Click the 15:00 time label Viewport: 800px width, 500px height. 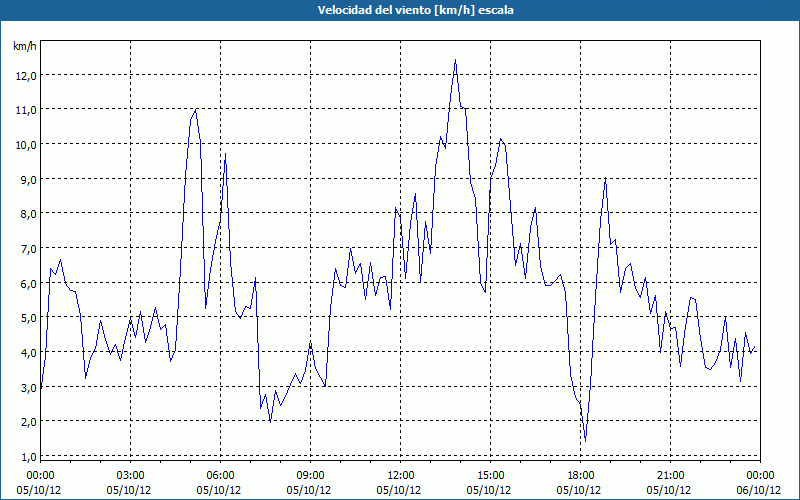(x=490, y=476)
